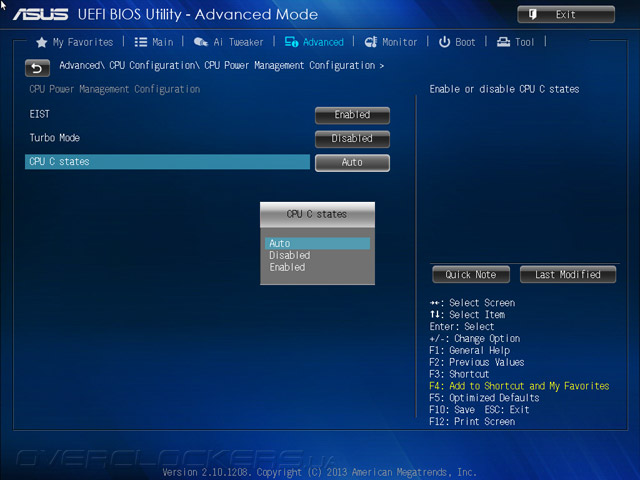Click the Enter: Select hint
The width and height of the screenshot is (640, 480).
(x=462, y=327)
